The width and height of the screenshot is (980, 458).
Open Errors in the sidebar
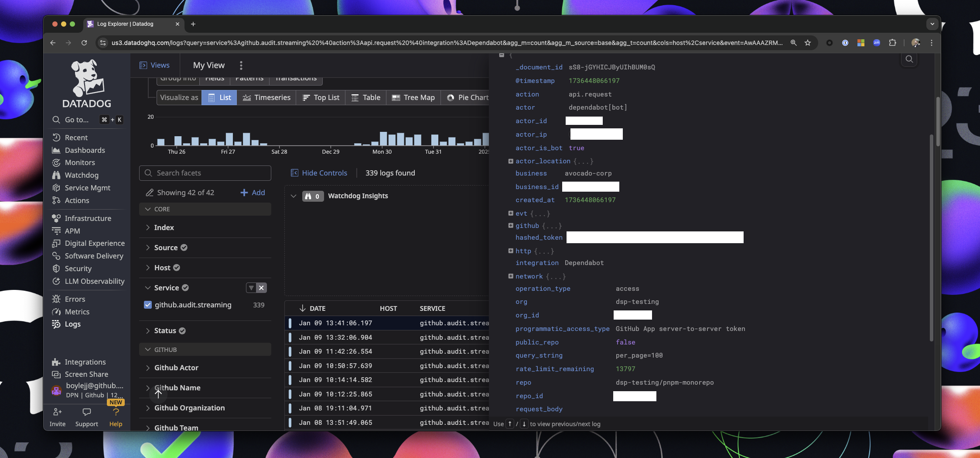[68, 299]
